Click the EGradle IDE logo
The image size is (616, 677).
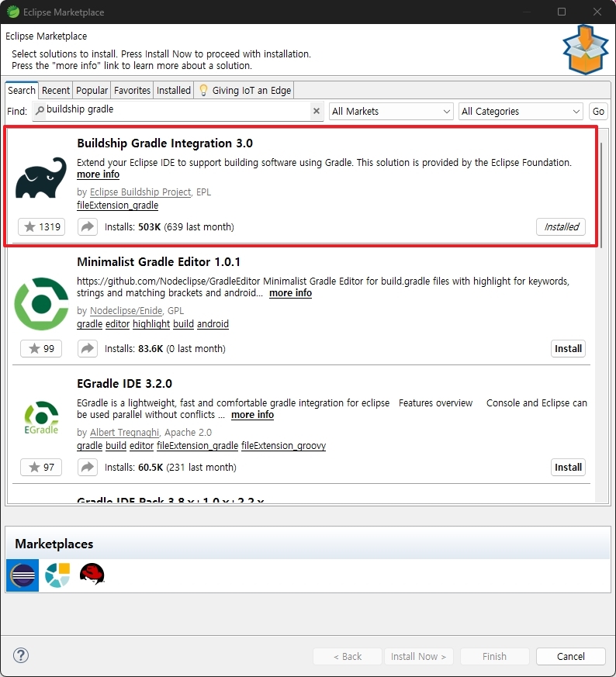pyautogui.click(x=41, y=417)
